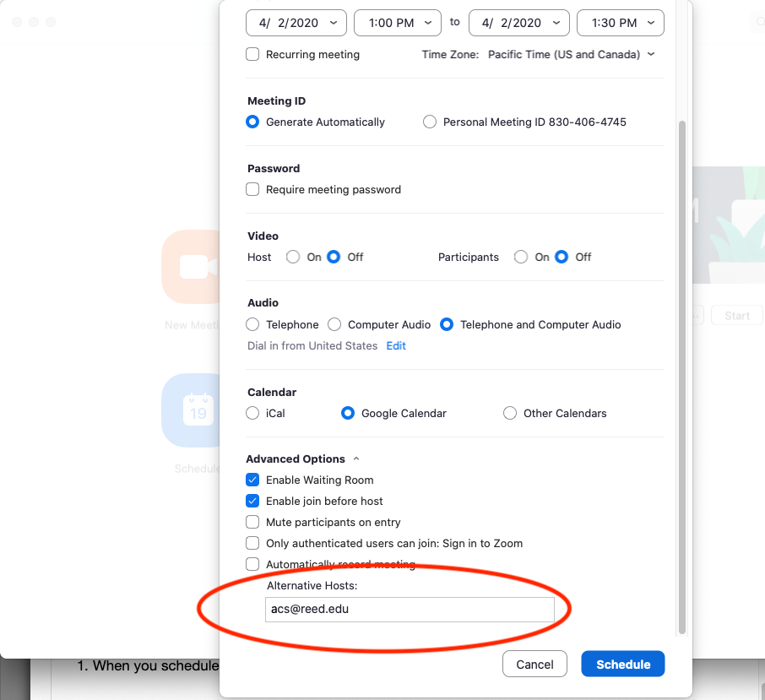
Task: Choose iCal calendar option
Action: point(252,413)
